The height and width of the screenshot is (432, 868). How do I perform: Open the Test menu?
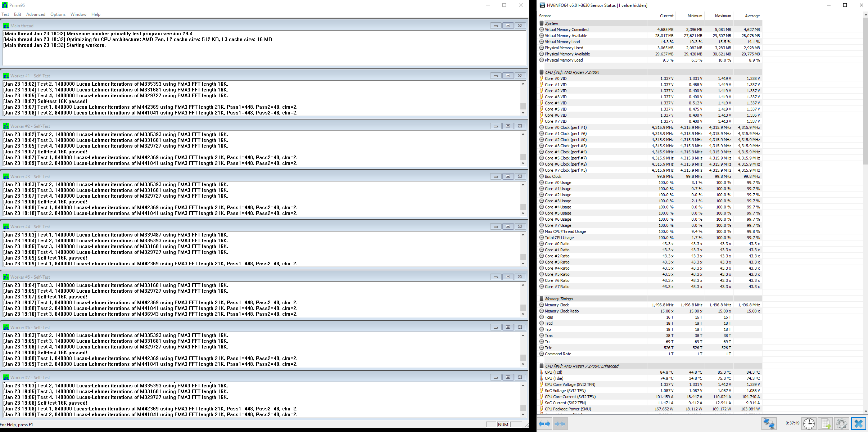coord(5,14)
